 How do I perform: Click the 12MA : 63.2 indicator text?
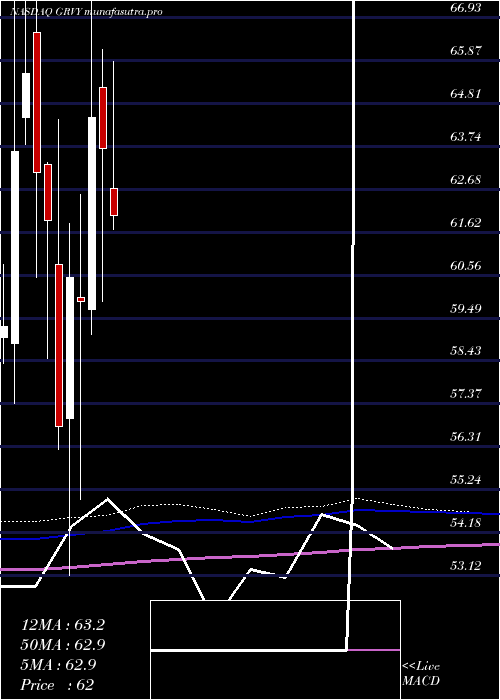[x=63, y=625]
